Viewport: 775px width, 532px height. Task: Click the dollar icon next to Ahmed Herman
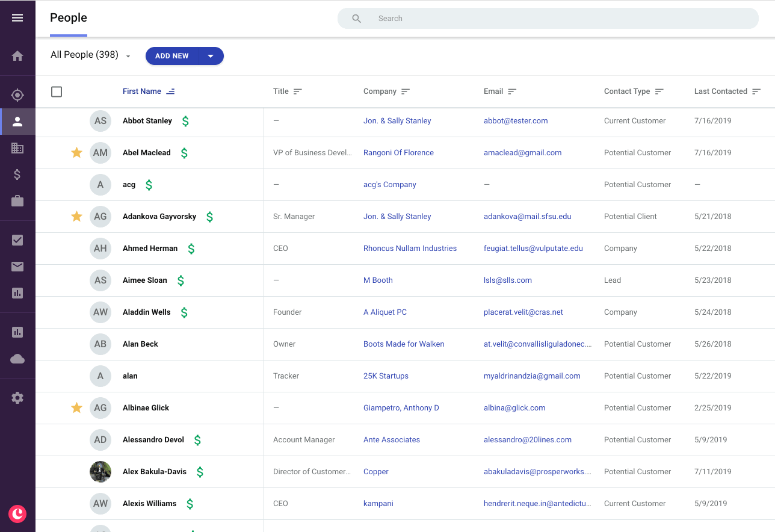point(191,249)
